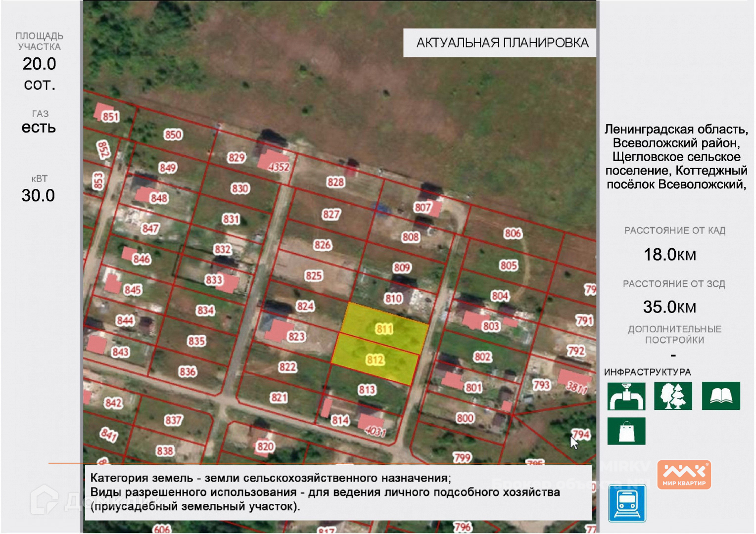Image resolution: width=756 pixels, height=534 pixels.
Task: Click the blue train station icon
Action: (627, 503)
